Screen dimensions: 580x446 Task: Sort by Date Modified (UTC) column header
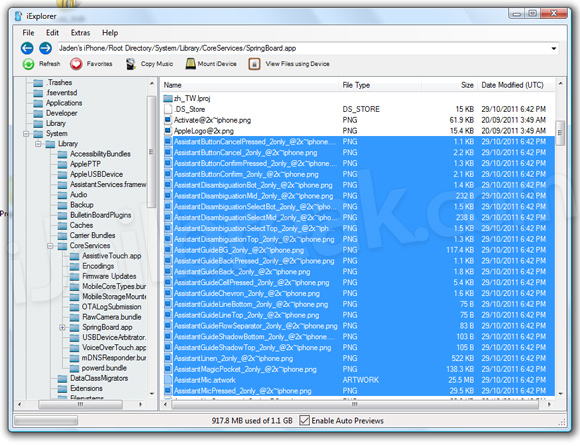(x=516, y=85)
